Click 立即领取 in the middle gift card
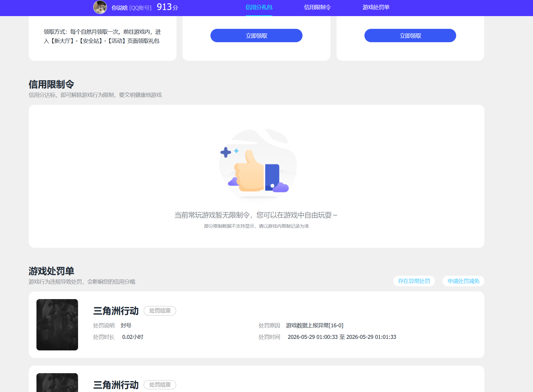This screenshot has width=533, height=392. 256,36
